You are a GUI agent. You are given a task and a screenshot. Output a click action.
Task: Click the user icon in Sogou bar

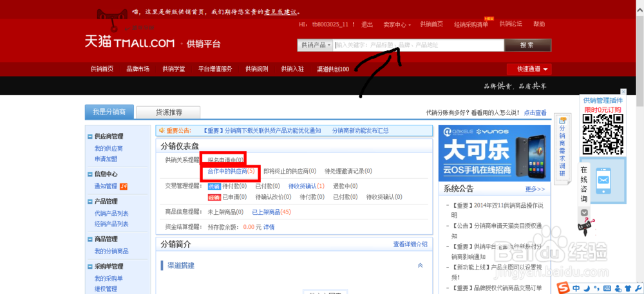pos(618,288)
